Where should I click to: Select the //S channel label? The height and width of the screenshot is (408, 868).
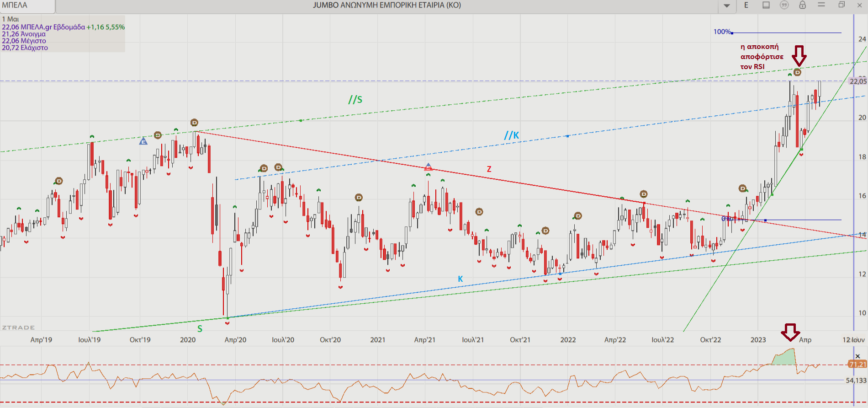click(355, 99)
